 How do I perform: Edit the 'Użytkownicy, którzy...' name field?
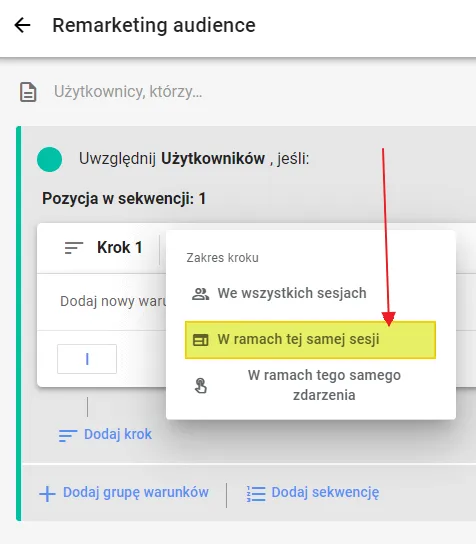[x=128, y=92]
